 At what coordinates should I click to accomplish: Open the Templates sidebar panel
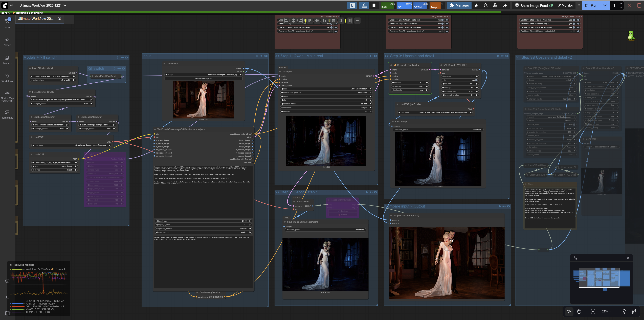coord(7,115)
